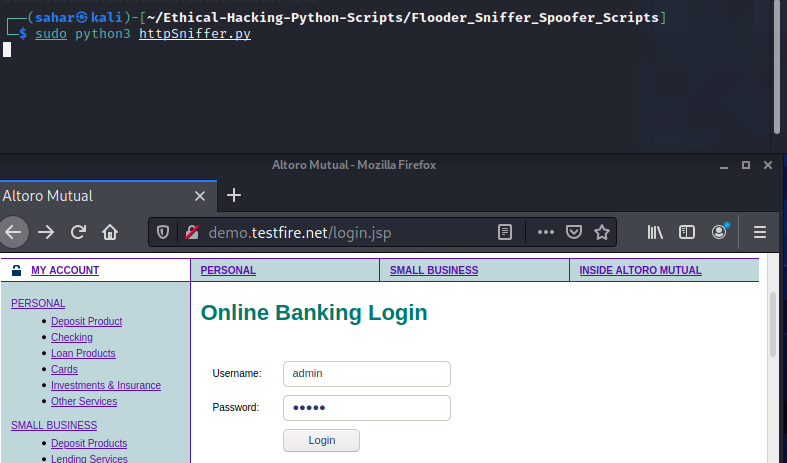
Task: Open INSIDE ALTORO MUTUAL navigation tab
Action: 640,270
